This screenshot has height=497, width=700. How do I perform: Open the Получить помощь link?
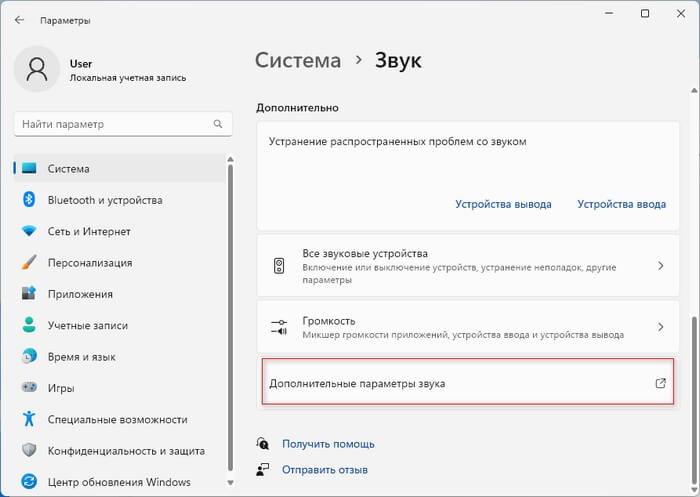pyautogui.click(x=328, y=444)
